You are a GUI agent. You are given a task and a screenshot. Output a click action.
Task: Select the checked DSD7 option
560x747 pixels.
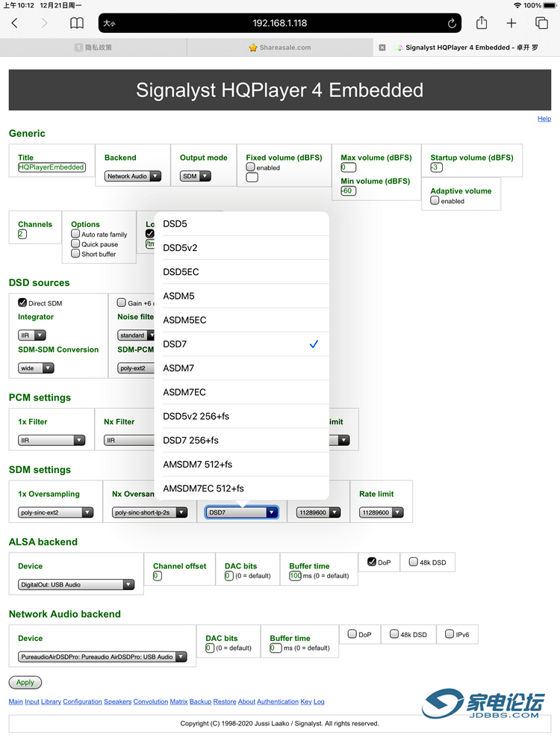click(242, 344)
